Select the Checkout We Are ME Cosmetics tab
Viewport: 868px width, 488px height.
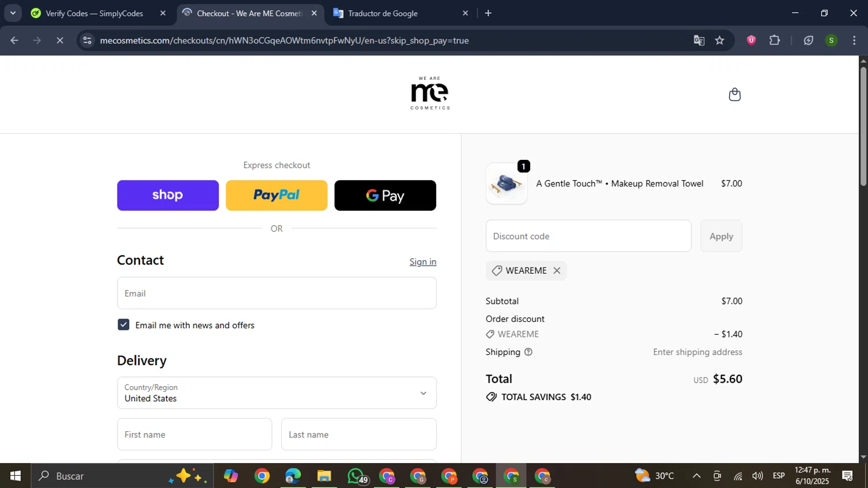point(250,13)
